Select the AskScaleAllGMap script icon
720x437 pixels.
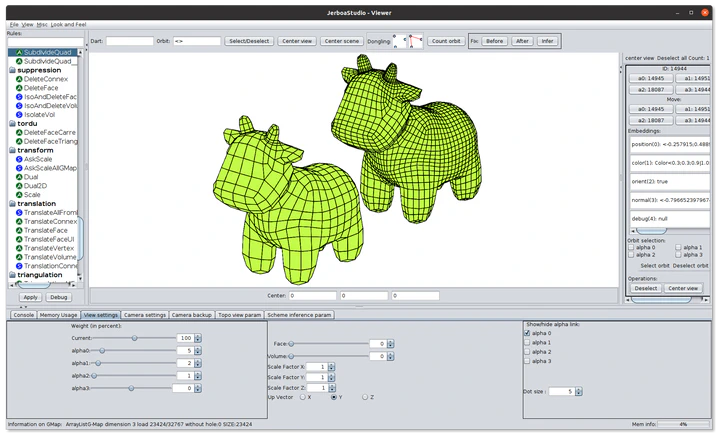(19, 168)
